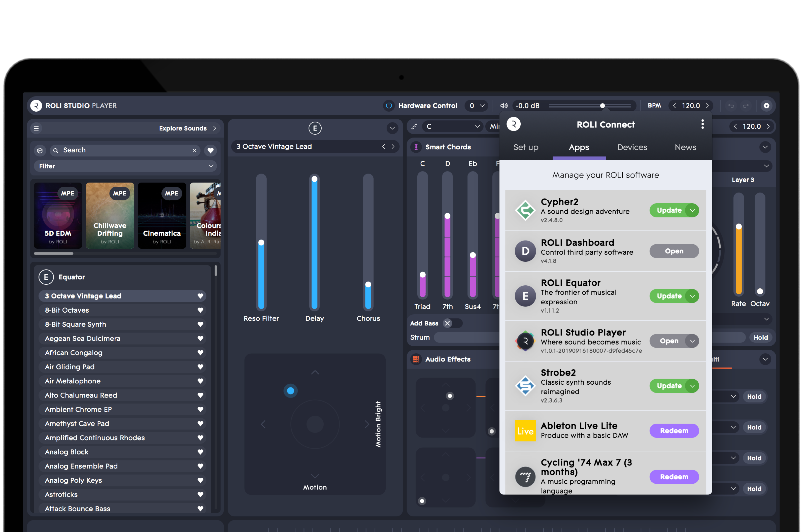This screenshot has width=806, height=532.
Task: Expand the Cypher2 Update arrow options
Action: point(692,210)
